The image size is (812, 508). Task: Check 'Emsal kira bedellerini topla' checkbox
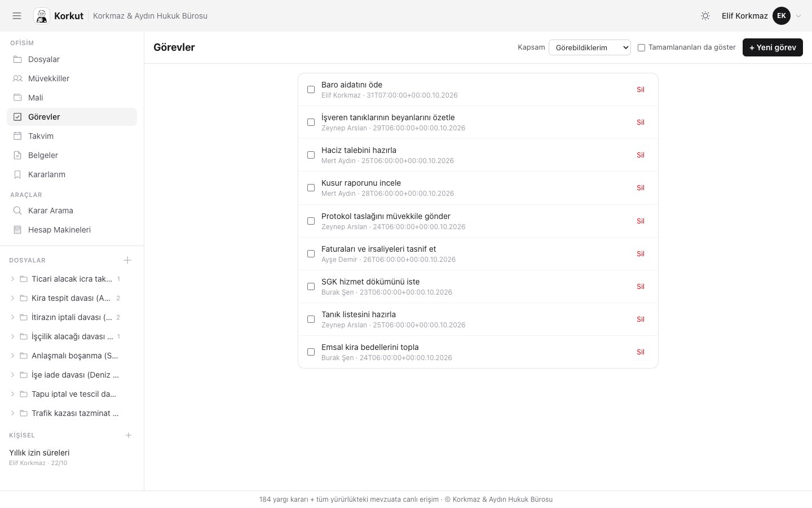pos(311,352)
